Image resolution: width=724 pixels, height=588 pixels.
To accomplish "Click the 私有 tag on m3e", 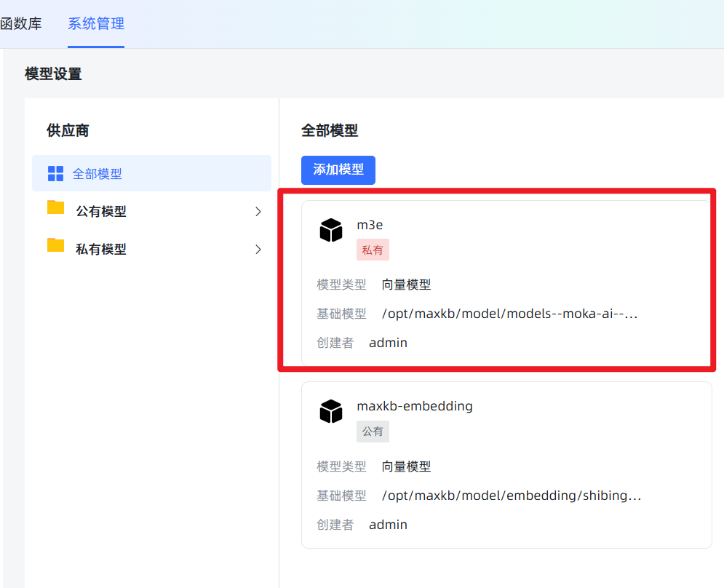I will coord(373,250).
